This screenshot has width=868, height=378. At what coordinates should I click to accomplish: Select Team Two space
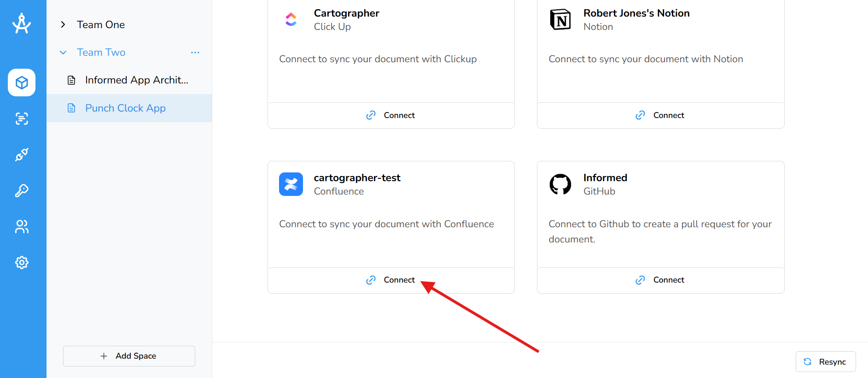(x=101, y=53)
